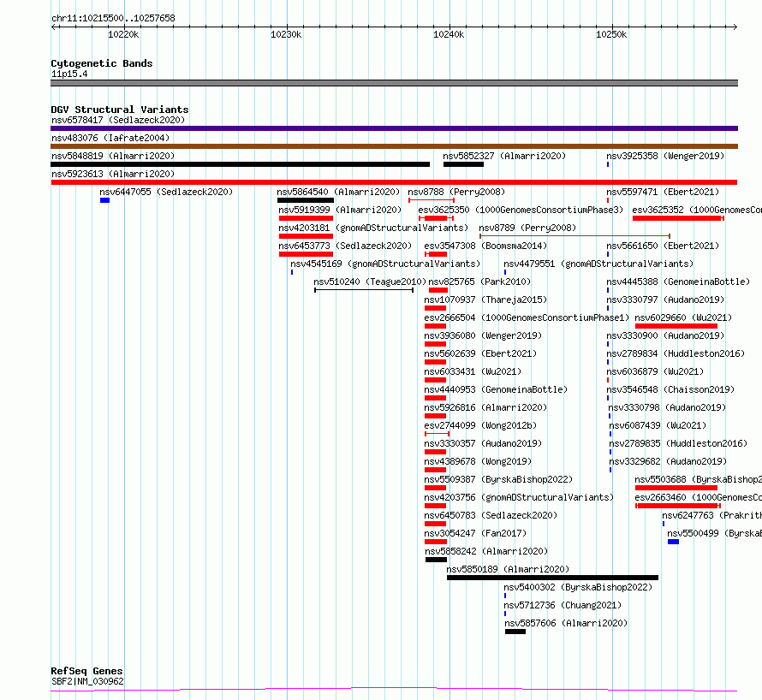Select nsv5661650 (Ebert2021) label
762x700 pixels.
coord(663,246)
